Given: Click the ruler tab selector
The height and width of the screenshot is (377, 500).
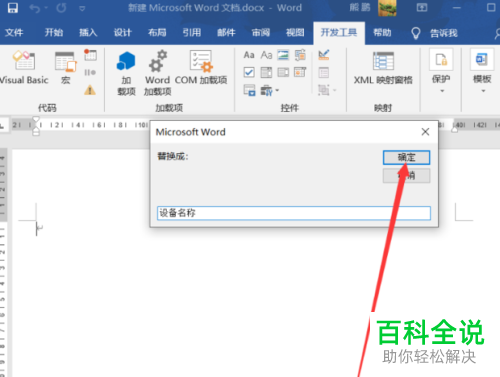Looking at the screenshot, I should [3, 126].
